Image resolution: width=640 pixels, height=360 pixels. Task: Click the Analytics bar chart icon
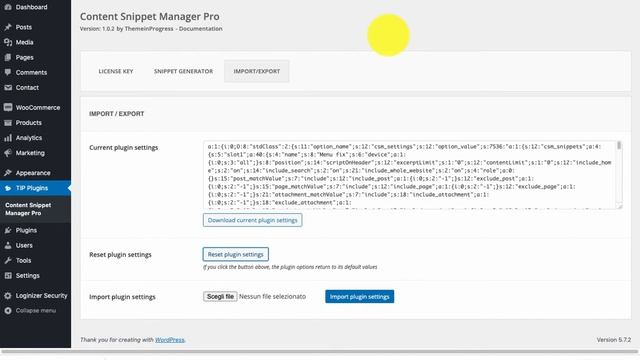(x=8, y=138)
